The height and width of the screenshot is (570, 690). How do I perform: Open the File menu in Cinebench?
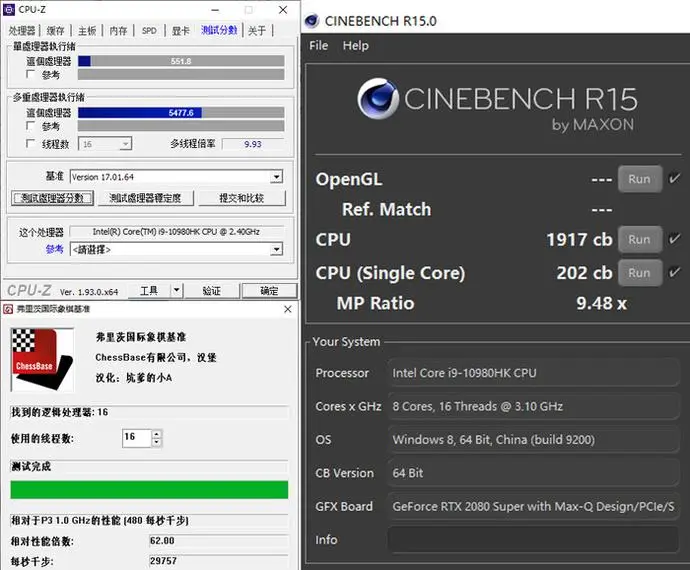coord(319,45)
